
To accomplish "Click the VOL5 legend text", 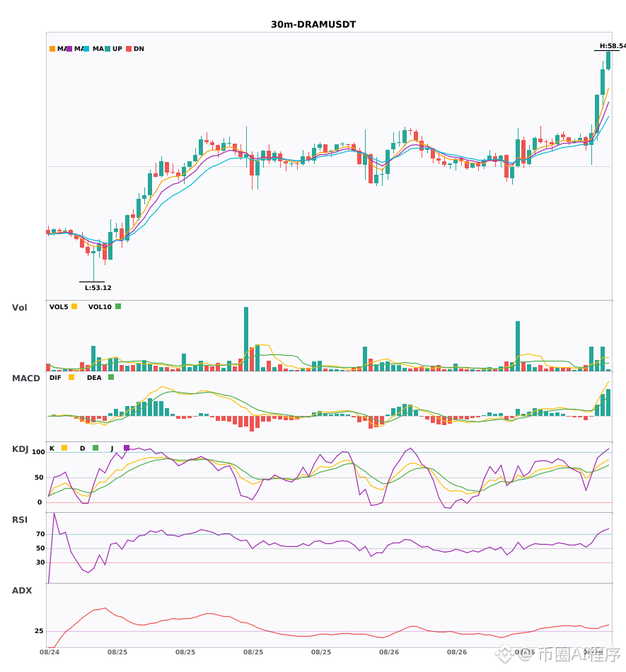I will 59,307.
